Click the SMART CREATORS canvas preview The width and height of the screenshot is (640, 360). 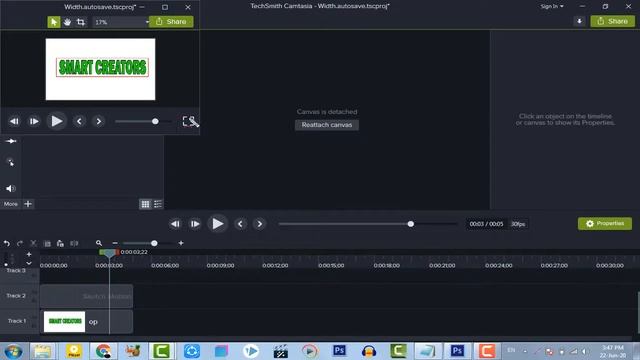(x=100, y=69)
